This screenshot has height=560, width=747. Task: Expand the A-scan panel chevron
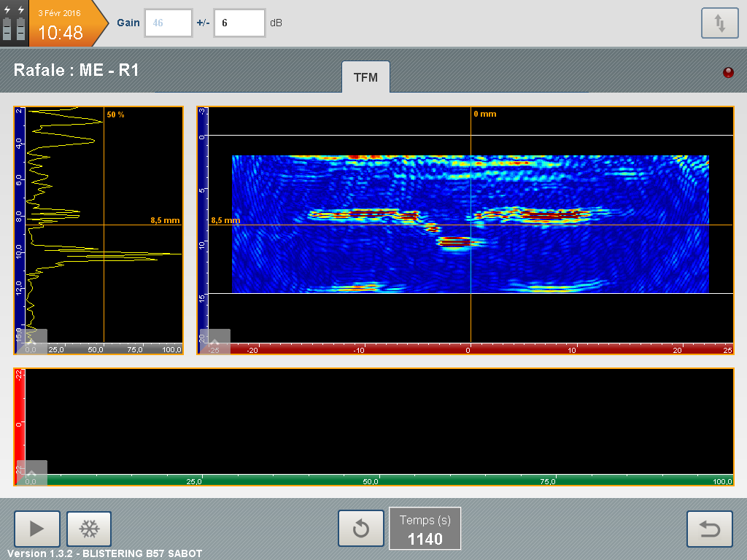(x=31, y=341)
